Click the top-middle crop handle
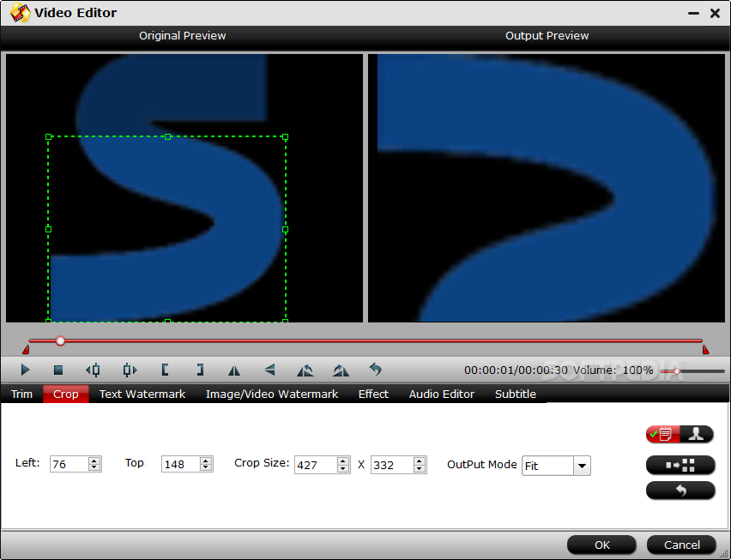 (x=168, y=137)
